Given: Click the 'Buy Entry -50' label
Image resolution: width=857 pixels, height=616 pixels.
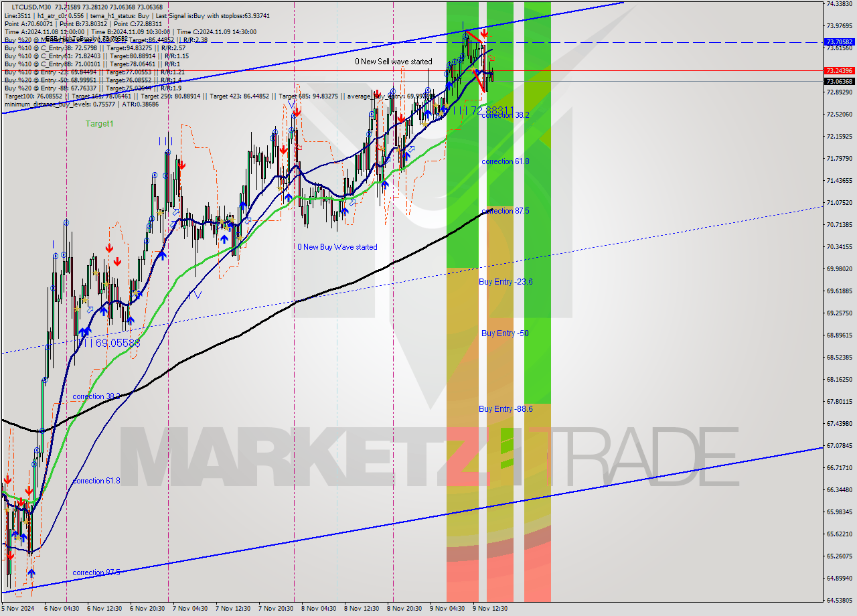Looking at the screenshot, I should pyautogui.click(x=505, y=333).
